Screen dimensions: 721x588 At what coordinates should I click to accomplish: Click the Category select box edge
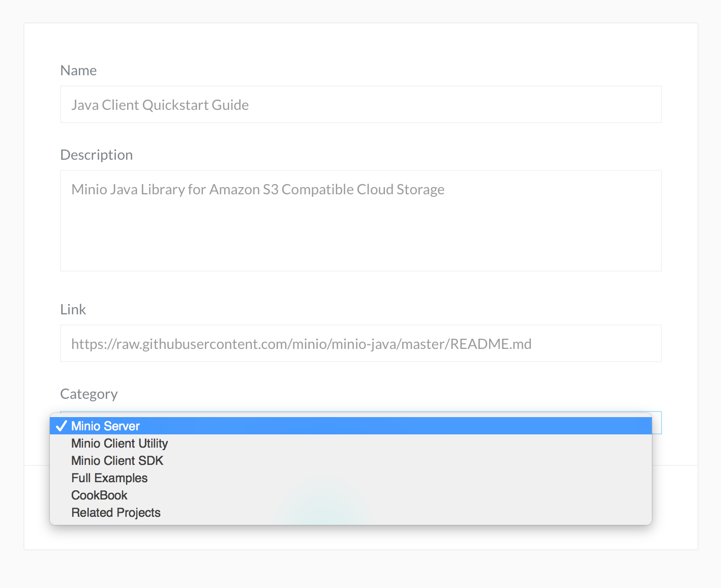[x=656, y=423]
